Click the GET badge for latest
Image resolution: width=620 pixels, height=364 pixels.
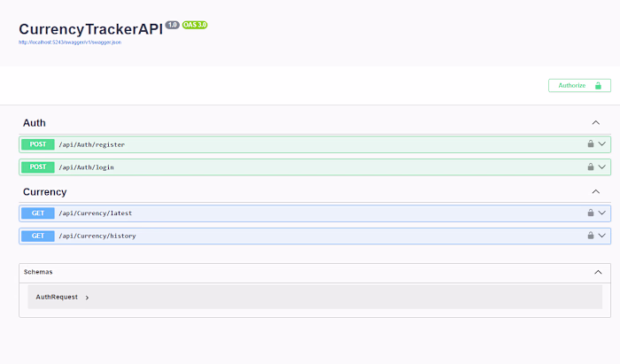click(38, 213)
